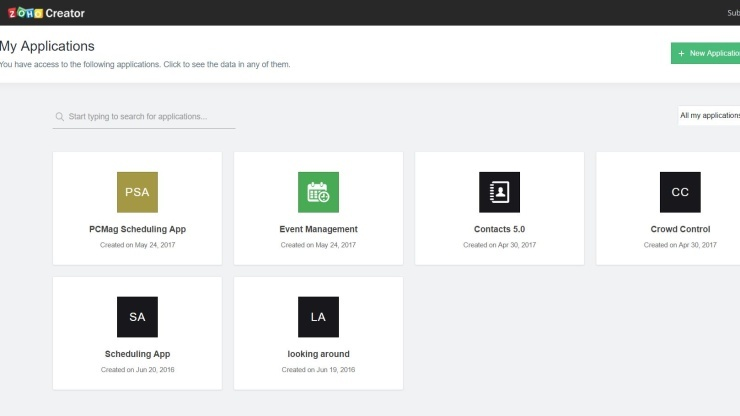740x416 pixels.
Task: Click the green calendar icon of Event Management
Action: pos(318,192)
